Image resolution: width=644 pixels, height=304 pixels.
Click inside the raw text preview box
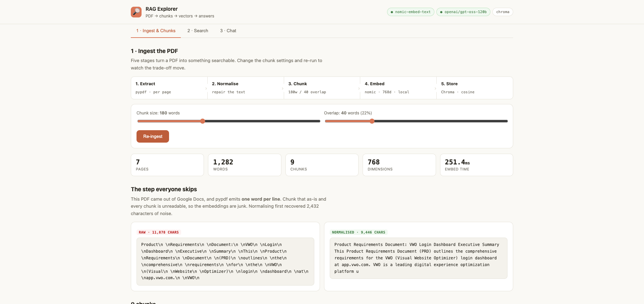point(225,261)
